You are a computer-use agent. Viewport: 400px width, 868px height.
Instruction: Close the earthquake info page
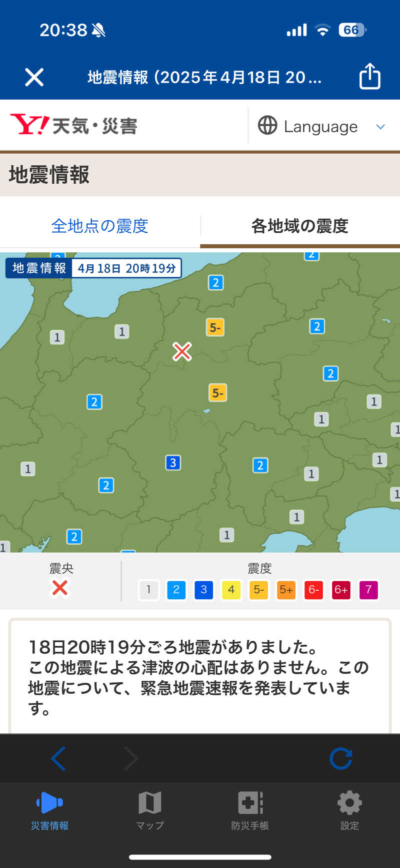(x=34, y=77)
